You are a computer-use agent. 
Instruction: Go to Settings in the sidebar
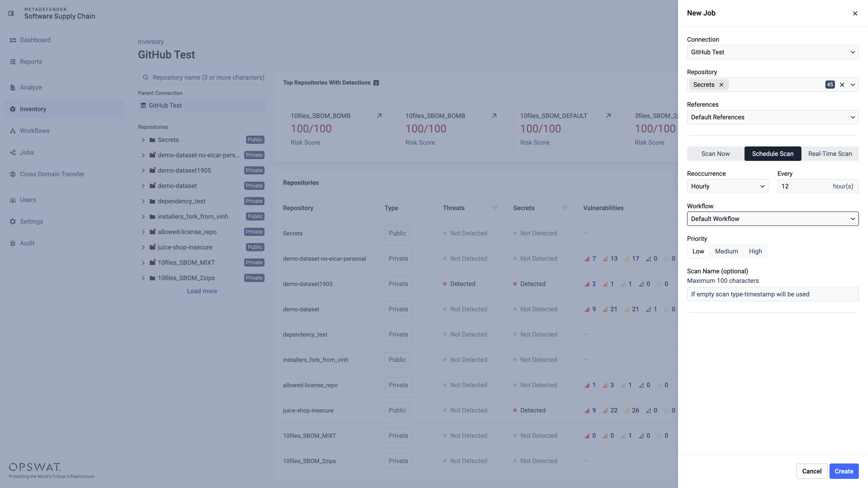click(x=64, y=222)
